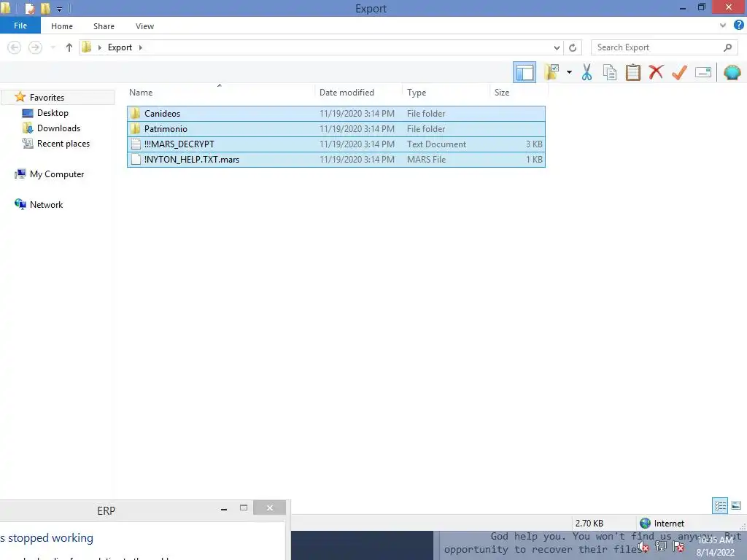Screen dimensions: 747x560
Task: Select My Computer in navigation pane
Action: [x=57, y=174]
